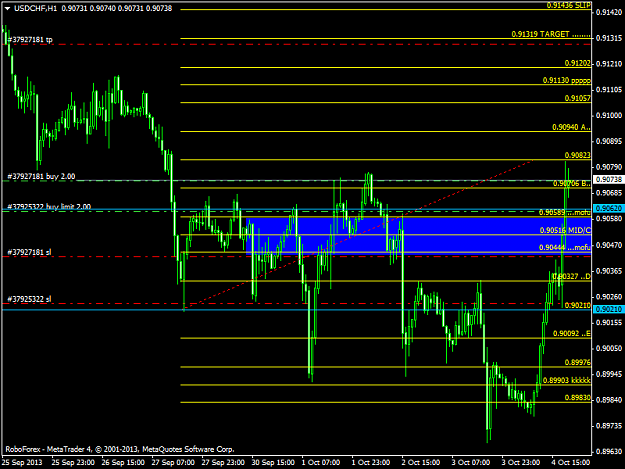Click the 0.89830 yellow line label
This screenshot has width=625, height=469.
578,398
